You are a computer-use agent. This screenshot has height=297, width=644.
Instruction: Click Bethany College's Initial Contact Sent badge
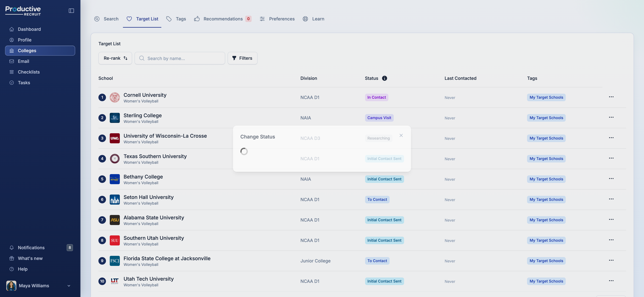click(x=384, y=179)
